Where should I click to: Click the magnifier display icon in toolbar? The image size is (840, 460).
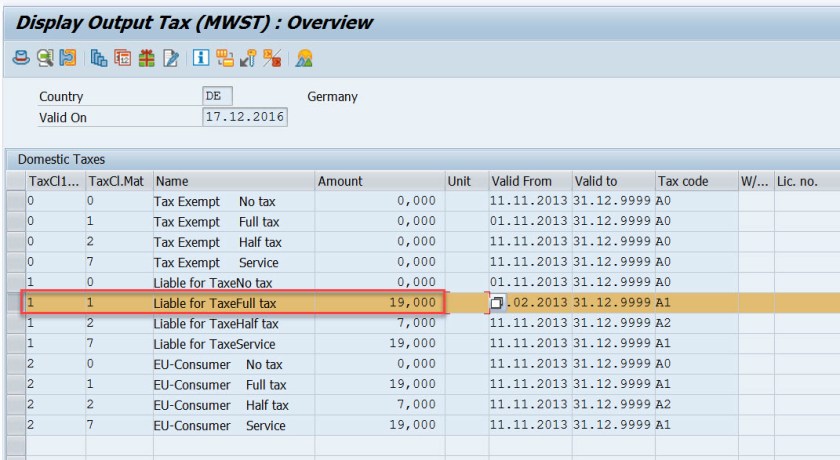click(44, 59)
